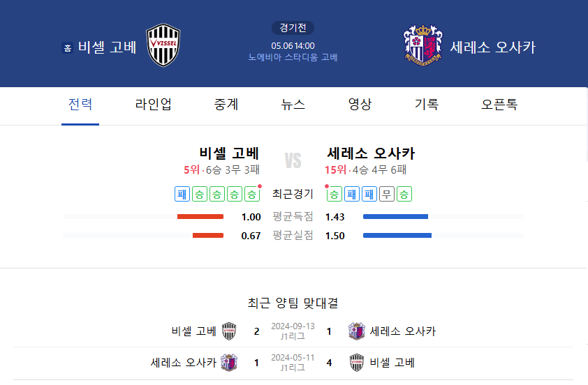Click the red 평균득점 bar for Vissel Kobe
The height and width of the screenshot is (385, 588).
click(x=200, y=217)
